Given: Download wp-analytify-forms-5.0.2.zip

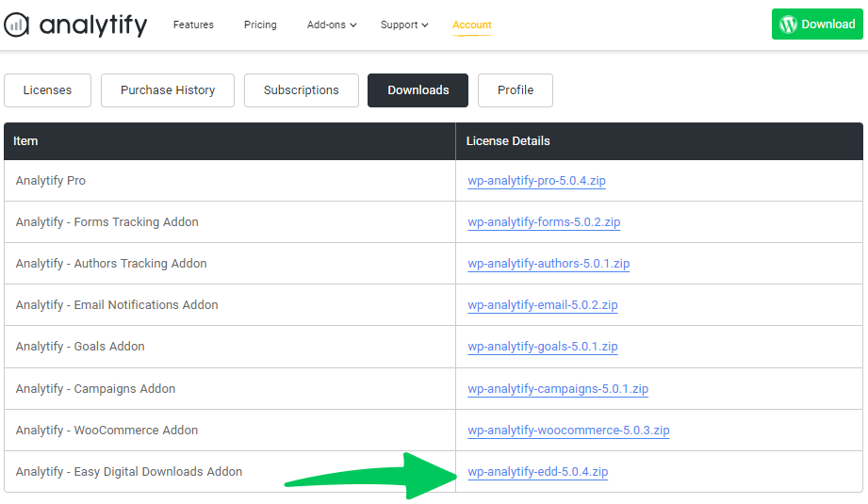Looking at the screenshot, I should [x=544, y=221].
